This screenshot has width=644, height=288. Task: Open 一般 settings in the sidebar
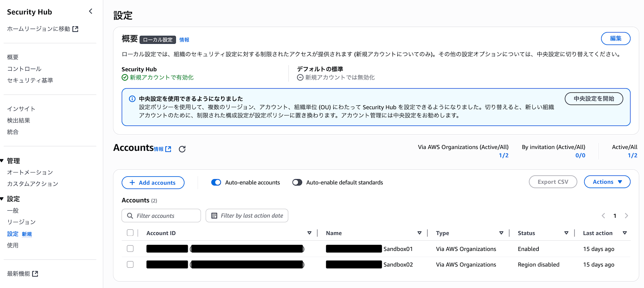tap(13, 211)
